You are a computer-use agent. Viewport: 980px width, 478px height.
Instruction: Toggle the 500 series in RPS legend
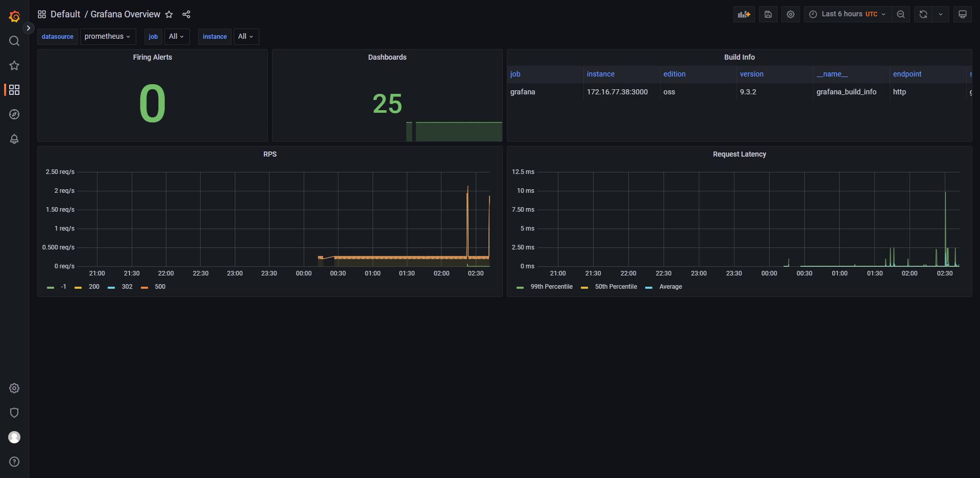click(160, 287)
